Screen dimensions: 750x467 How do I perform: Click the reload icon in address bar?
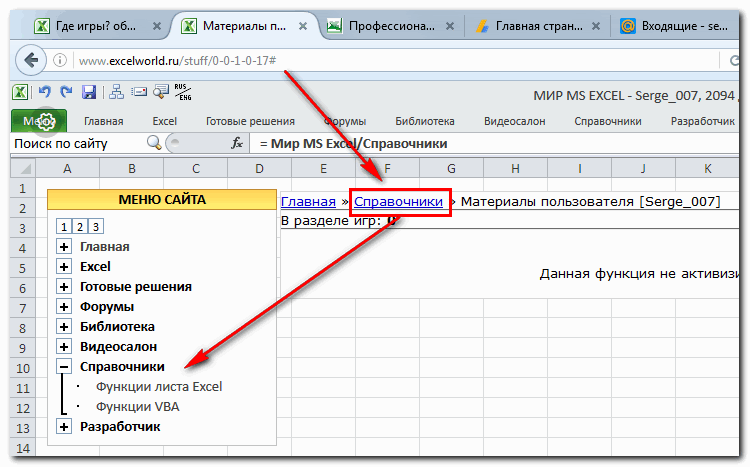tap(734, 61)
